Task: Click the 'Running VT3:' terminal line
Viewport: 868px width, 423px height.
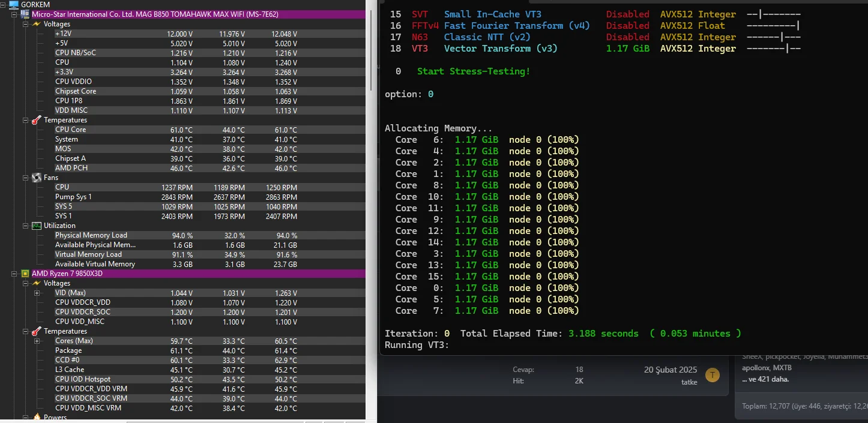Action: coord(417,345)
